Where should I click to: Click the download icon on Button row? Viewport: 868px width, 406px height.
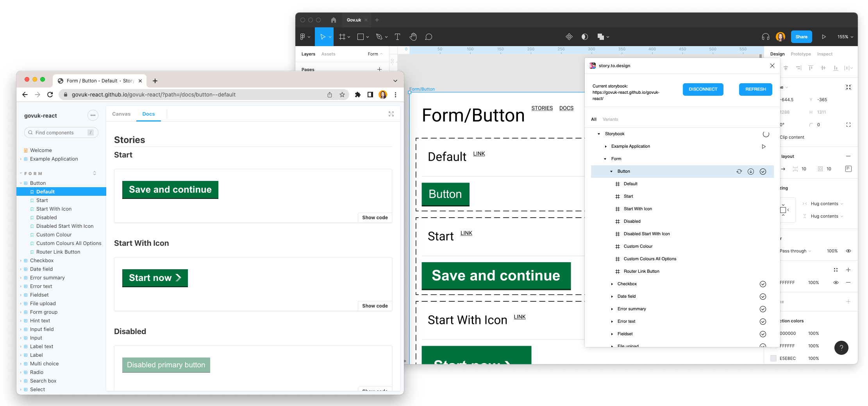tap(751, 172)
